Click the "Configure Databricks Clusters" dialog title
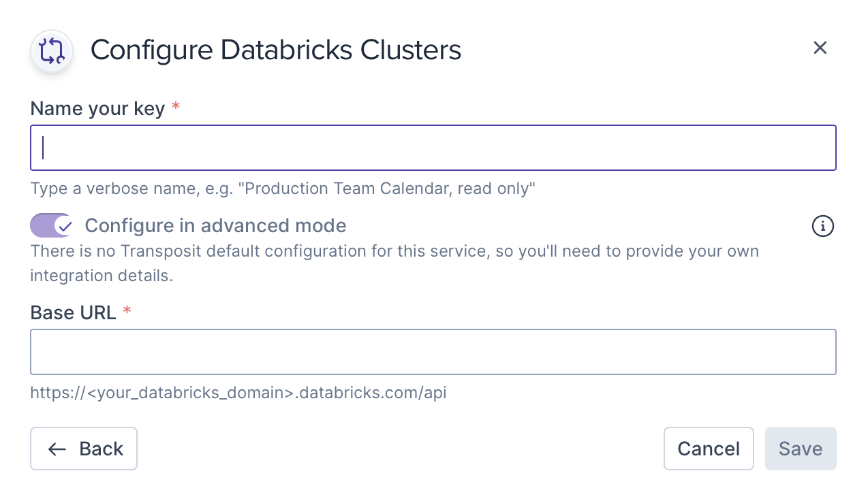Screen dimensions: 868x501 coord(276,50)
